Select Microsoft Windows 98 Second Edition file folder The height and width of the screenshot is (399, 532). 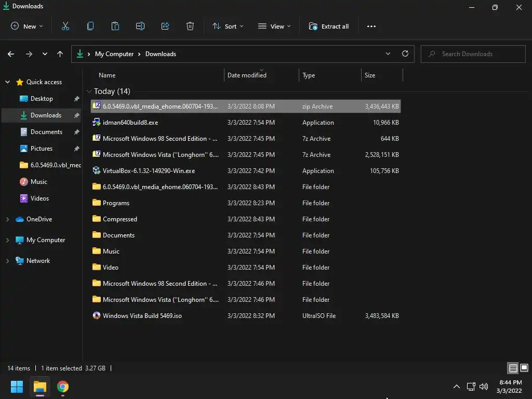pyautogui.click(x=246, y=283)
